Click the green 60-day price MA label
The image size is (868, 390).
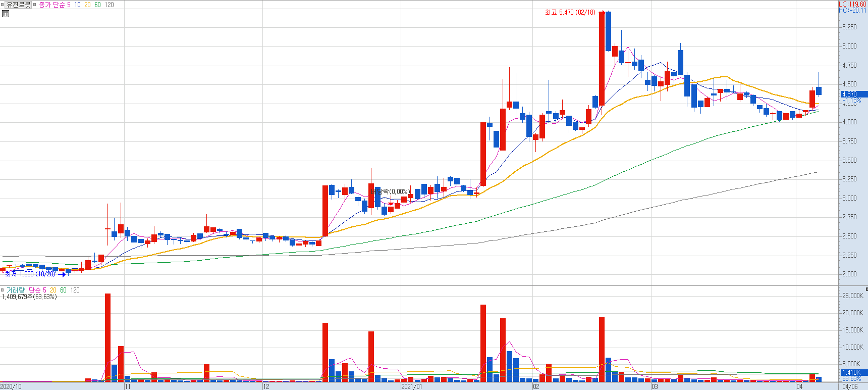point(97,5)
